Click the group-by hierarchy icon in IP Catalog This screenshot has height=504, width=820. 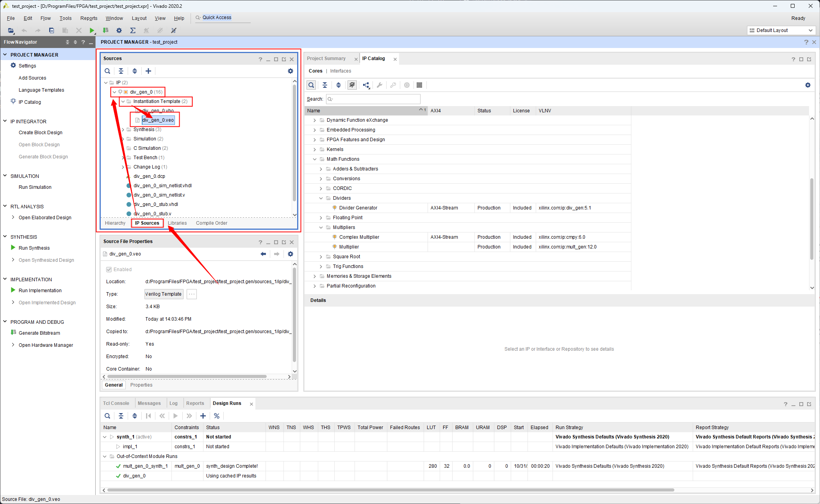click(x=366, y=85)
